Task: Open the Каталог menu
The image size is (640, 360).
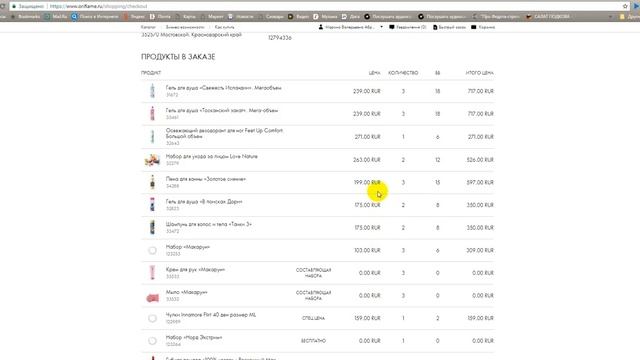Action: (x=148, y=27)
